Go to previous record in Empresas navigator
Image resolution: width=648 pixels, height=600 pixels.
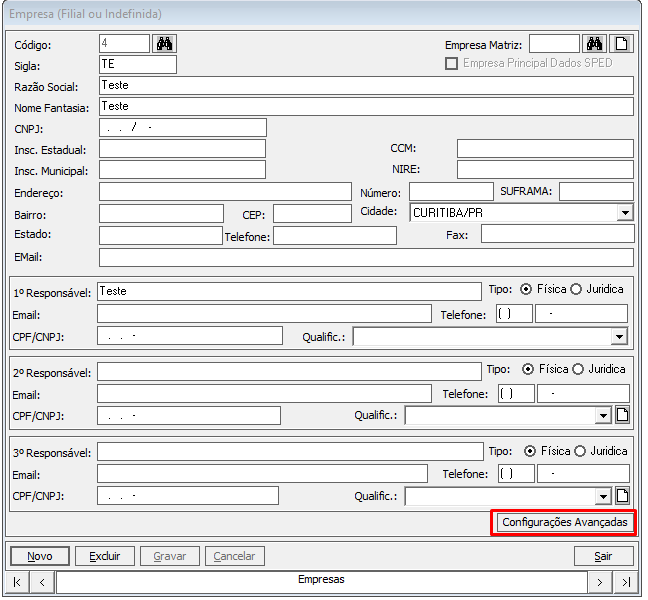(x=42, y=582)
